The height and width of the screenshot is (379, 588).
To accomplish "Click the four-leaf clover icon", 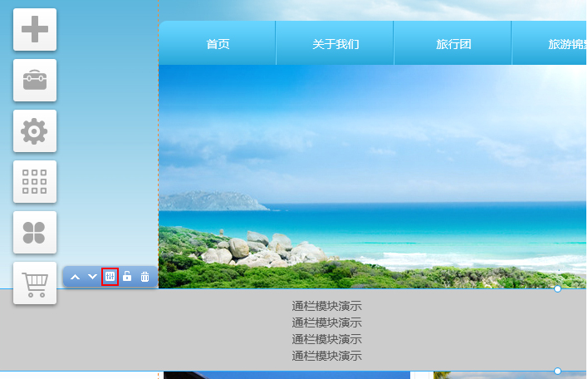I will tap(35, 232).
